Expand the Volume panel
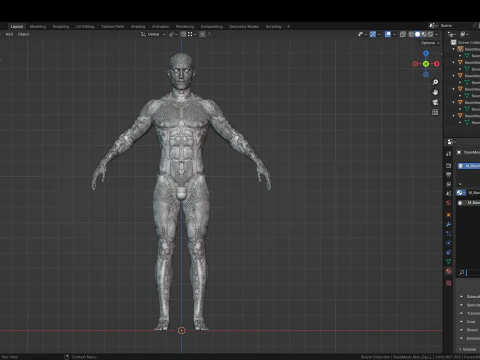The width and height of the screenshot is (480, 360). tap(469, 349)
